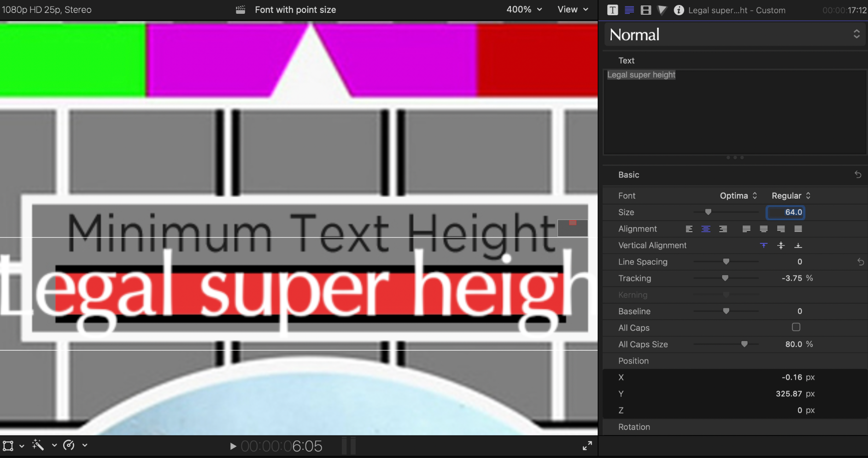Viewport: 868px width, 458px height.
Task: Open the Optima font family dropdown
Action: (739, 196)
